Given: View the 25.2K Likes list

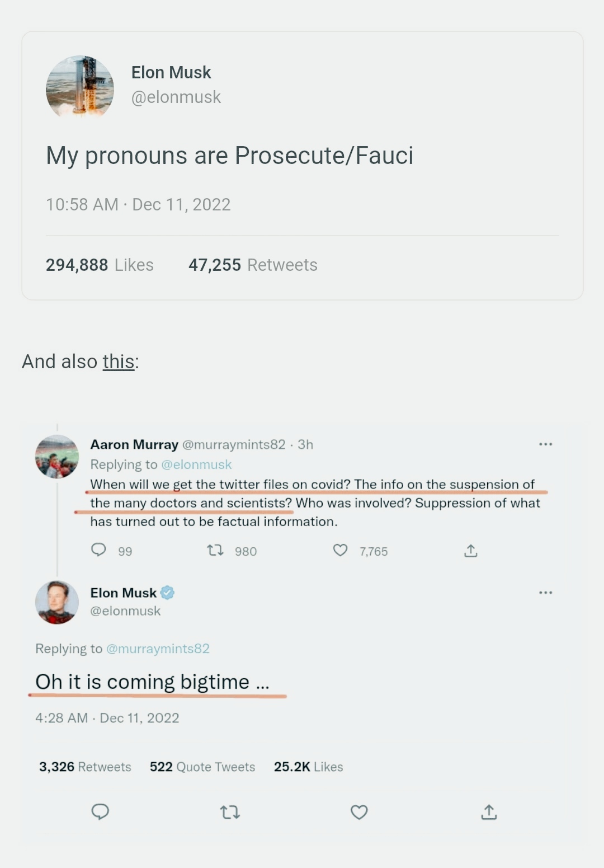Looking at the screenshot, I should (308, 767).
